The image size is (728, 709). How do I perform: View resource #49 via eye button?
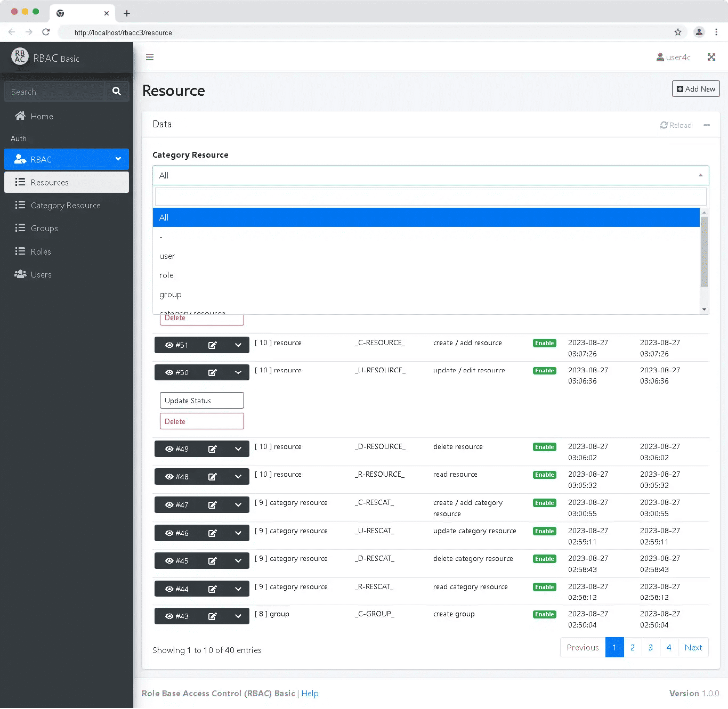point(177,449)
